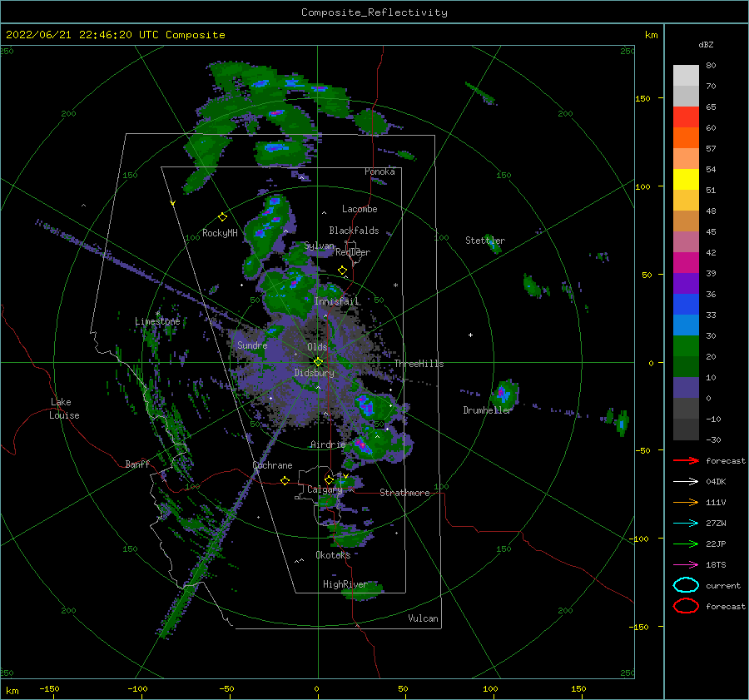Click the red 'forecast' ellipse icon

(686, 606)
